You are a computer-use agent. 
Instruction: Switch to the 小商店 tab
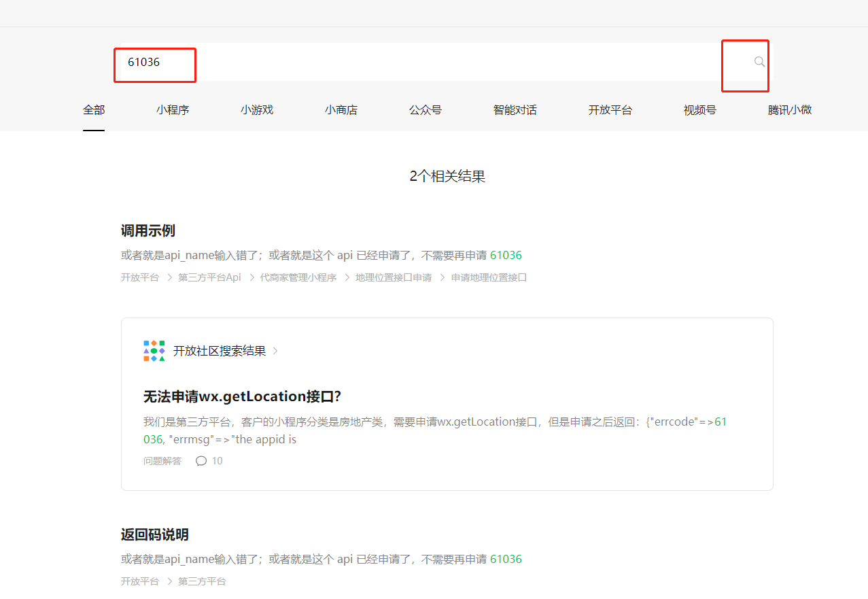point(341,109)
